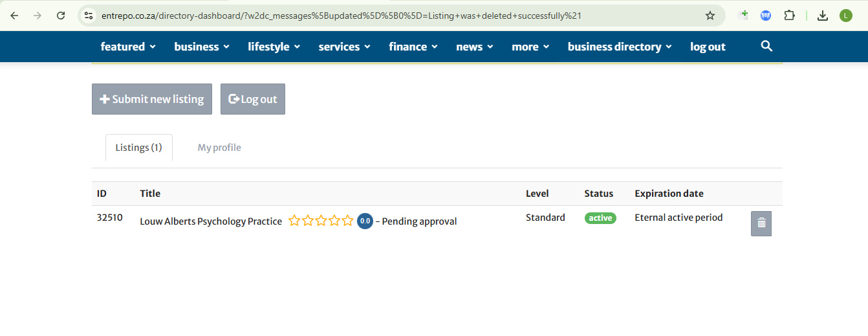Expand the finance menu
Image resolution: width=868 pixels, height=336 pixels.
(413, 47)
